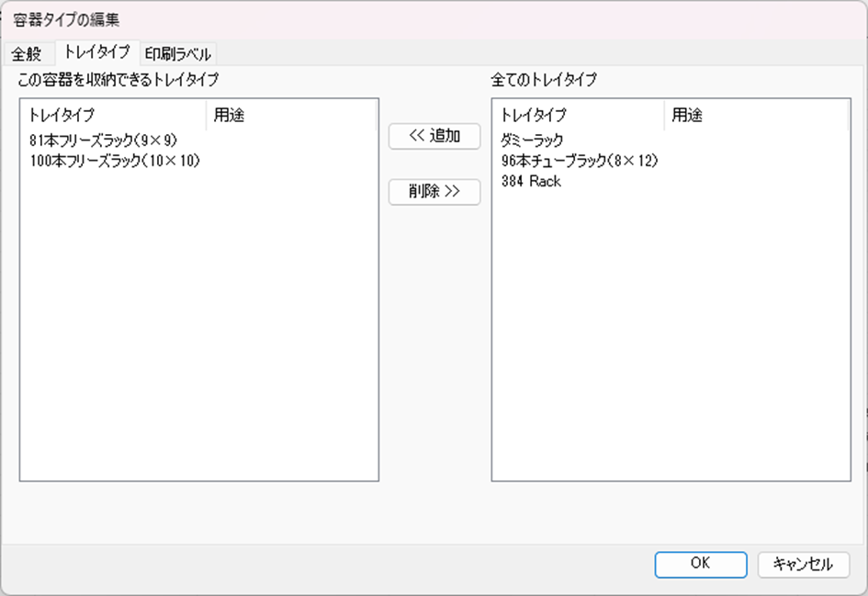This screenshot has height=596, width=868.
Task: Select 100本フリーズラック(10×10) list entry
Action: tap(115, 161)
